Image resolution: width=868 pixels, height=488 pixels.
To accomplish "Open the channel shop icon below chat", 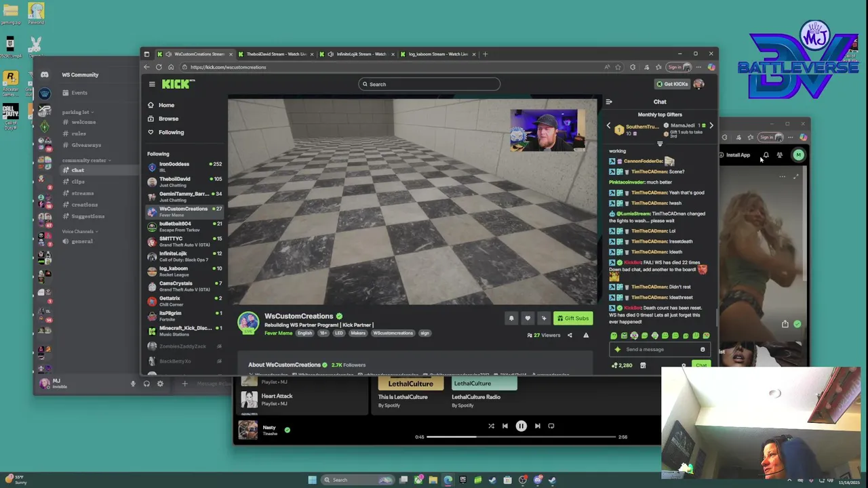I will (x=643, y=365).
